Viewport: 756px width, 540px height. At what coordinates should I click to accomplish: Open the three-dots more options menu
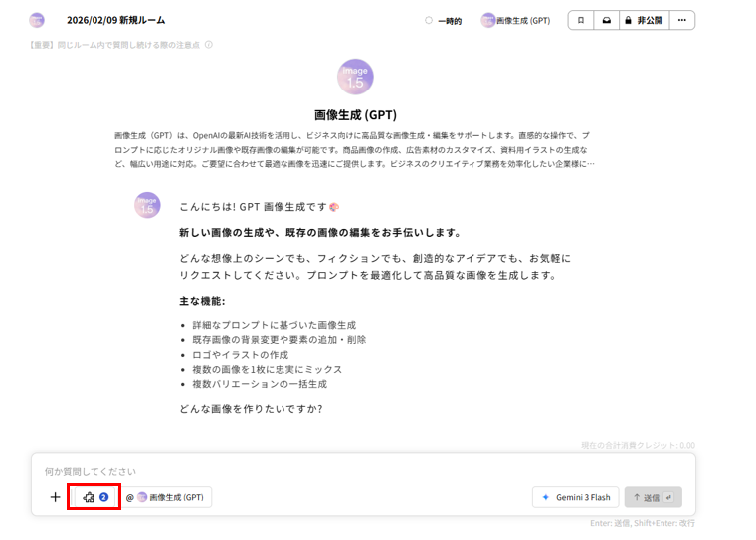pos(681,20)
